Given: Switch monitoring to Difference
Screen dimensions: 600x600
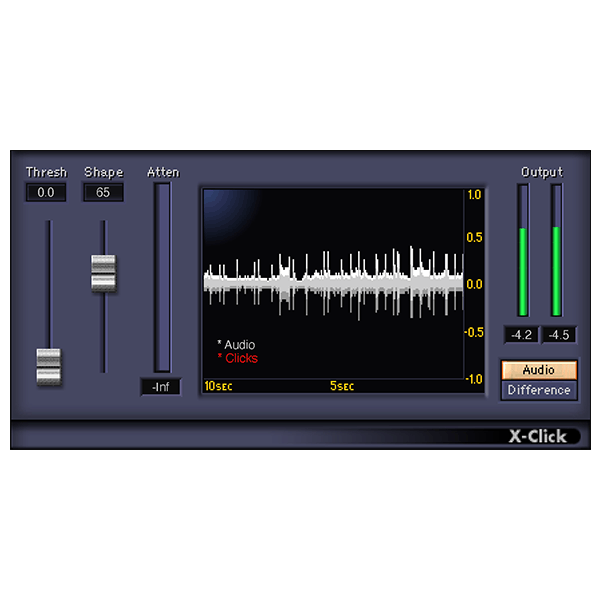Looking at the screenshot, I should (x=538, y=390).
